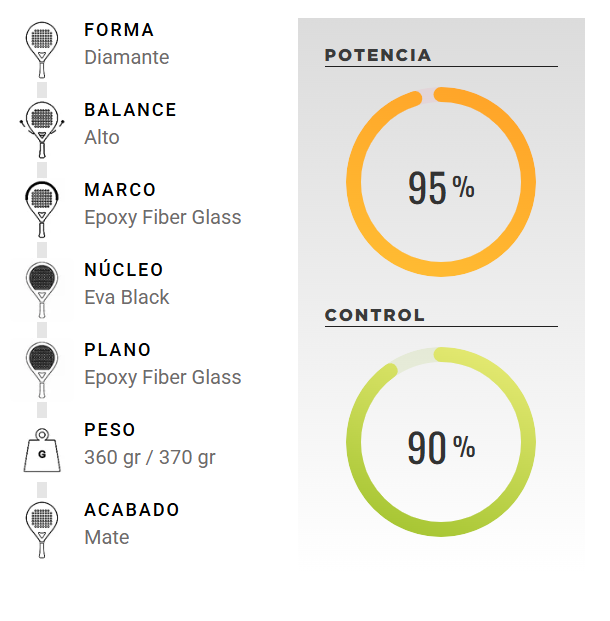Click the 360 gr / 370 gr weight text

pos(150,457)
